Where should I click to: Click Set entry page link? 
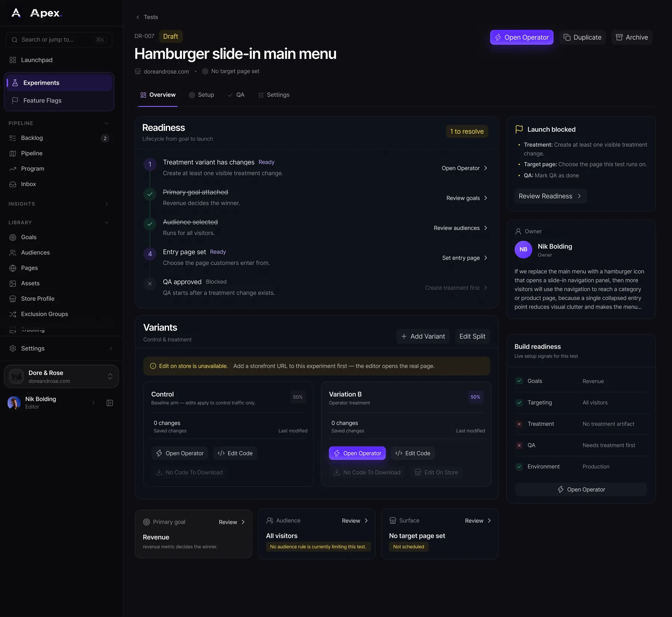[465, 258]
